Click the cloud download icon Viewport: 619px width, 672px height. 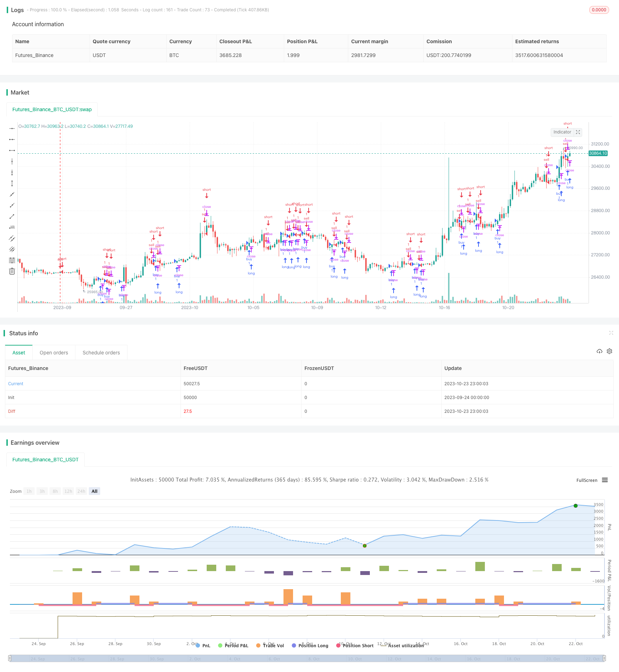coord(599,351)
